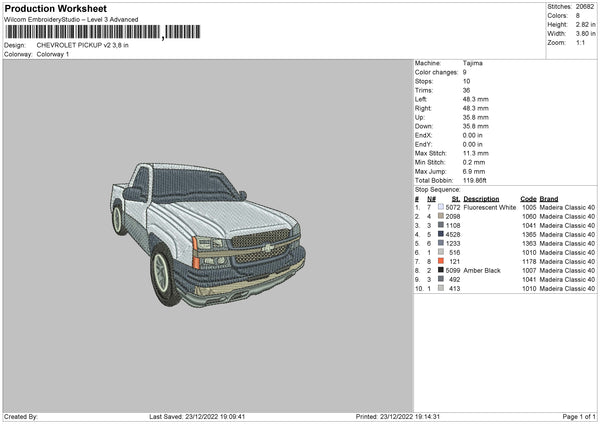Click the Page 1 of 1 indicator
The image size is (600, 424).
[x=579, y=416]
